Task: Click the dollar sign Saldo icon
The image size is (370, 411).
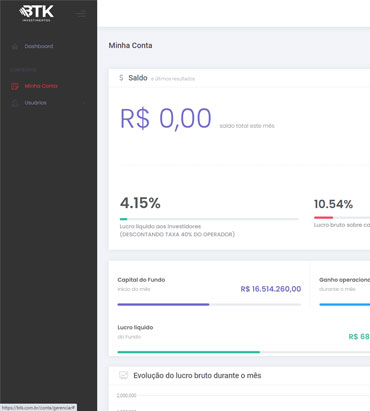Action: click(121, 78)
